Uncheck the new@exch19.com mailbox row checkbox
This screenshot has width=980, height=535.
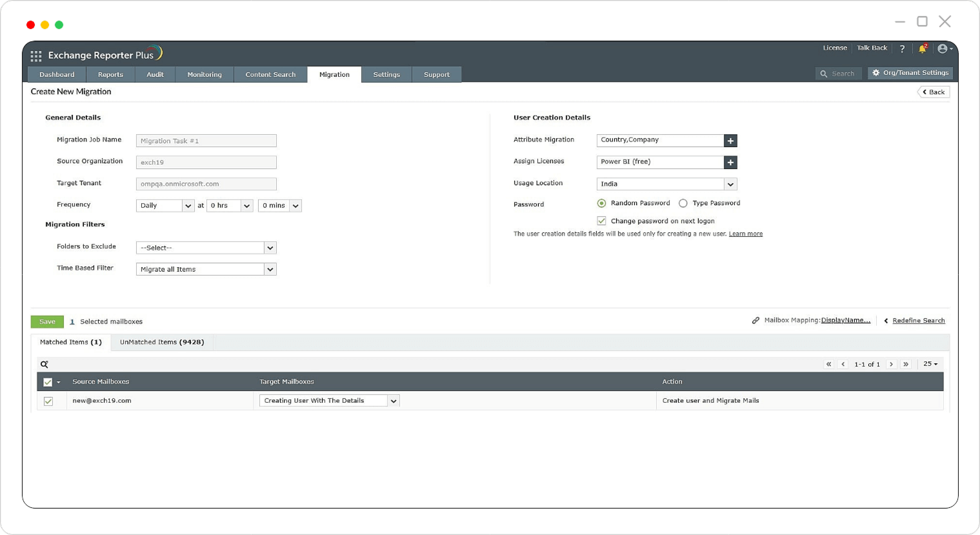click(x=48, y=401)
